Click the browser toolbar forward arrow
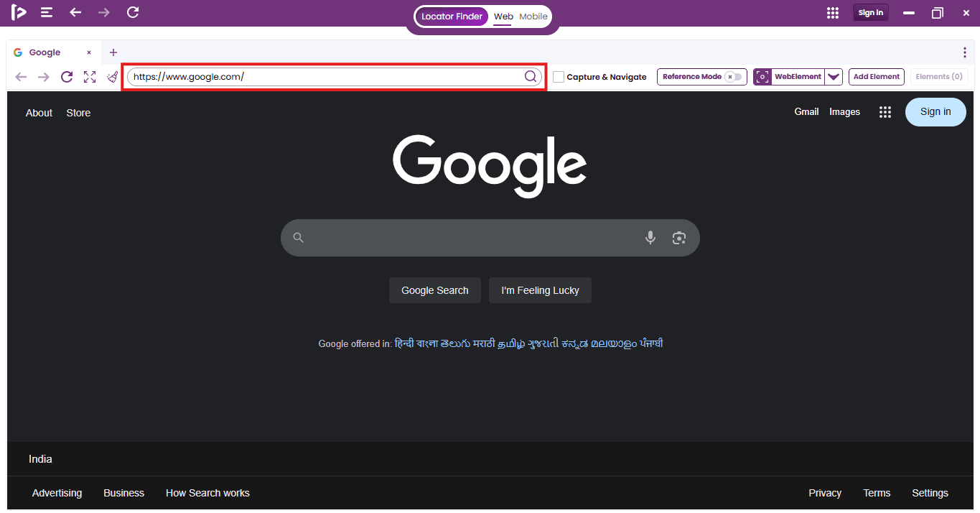The width and height of the screenshot is (980, 513). point(44,77)
